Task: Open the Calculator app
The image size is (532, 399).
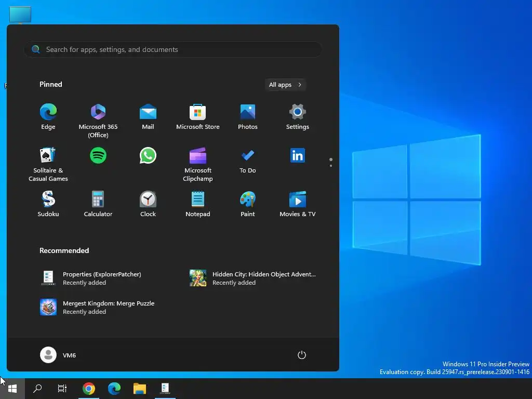Action: (98, 204)
